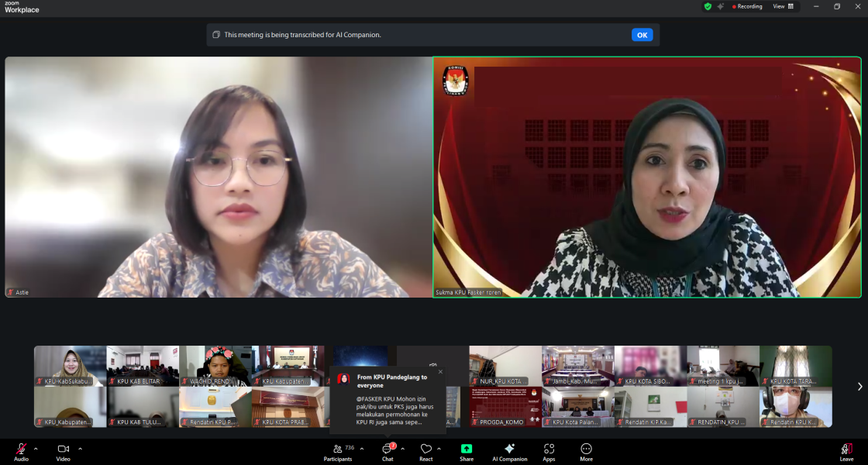Start screen sharing with green Share button
This screenshot has height=465, width=868.
467,449
